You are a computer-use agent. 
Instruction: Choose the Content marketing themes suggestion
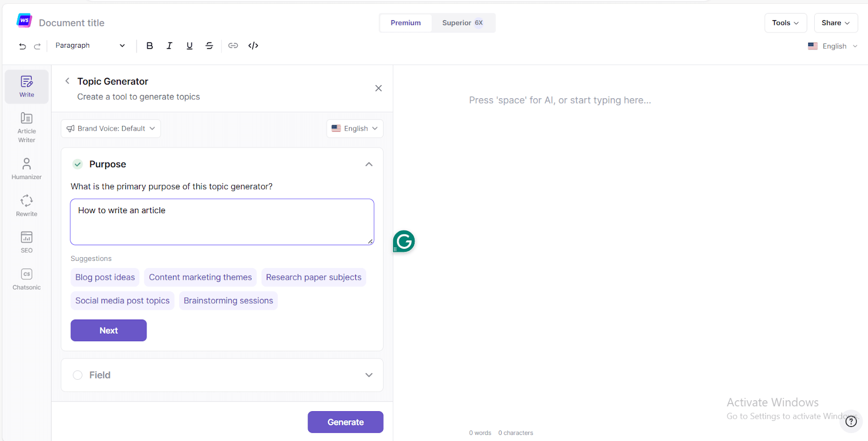(200, 277)
